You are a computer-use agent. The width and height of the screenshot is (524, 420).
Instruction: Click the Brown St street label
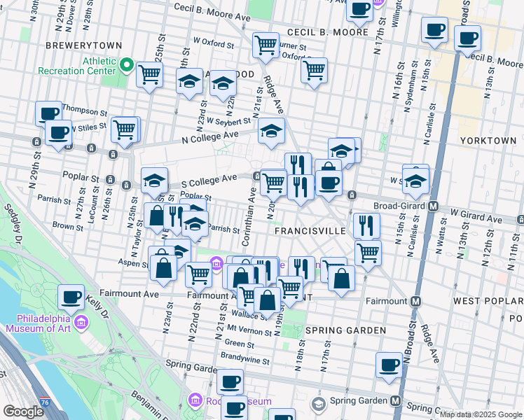tap(68, 226)
